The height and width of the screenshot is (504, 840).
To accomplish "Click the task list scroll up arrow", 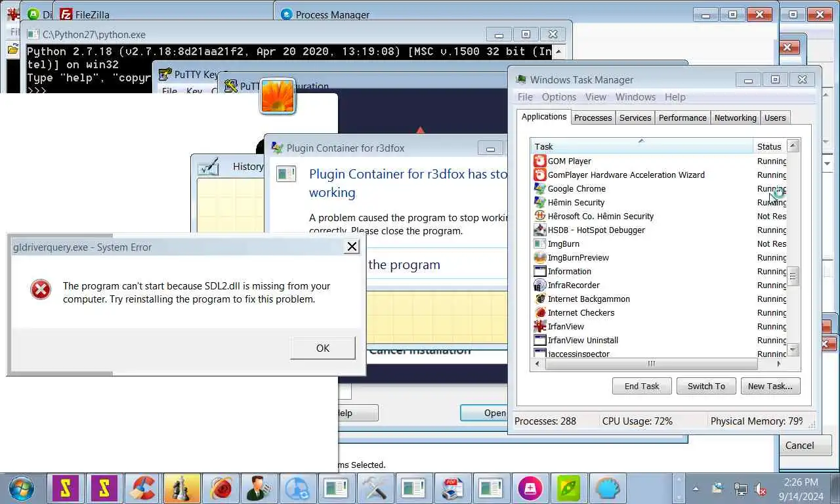I will pyautogui.click(x=793, y=146).
